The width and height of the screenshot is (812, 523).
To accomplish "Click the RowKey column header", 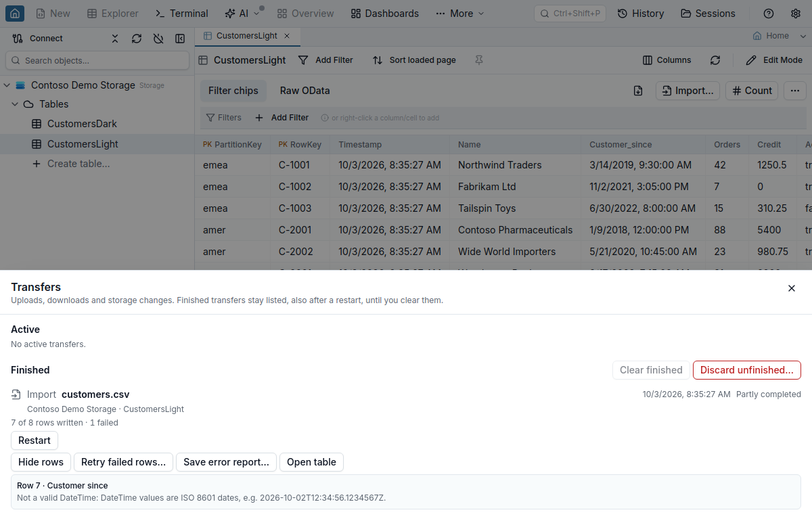I will [301, 145].
